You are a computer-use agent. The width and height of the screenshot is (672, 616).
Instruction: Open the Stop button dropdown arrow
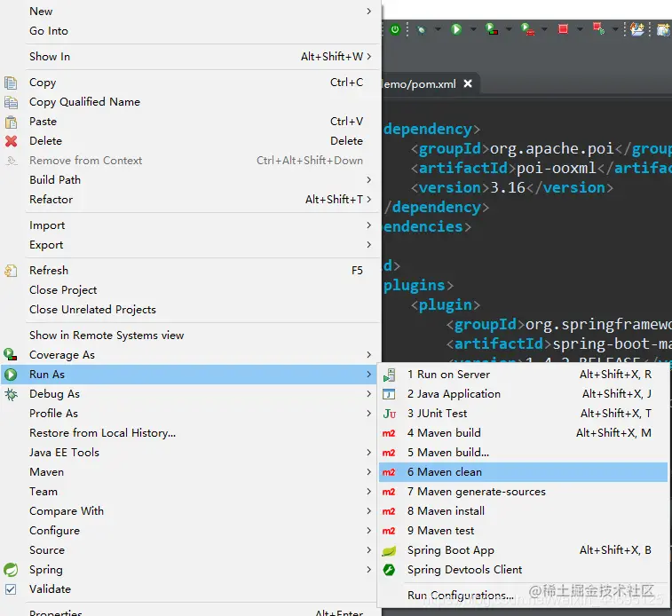(580, 29)
